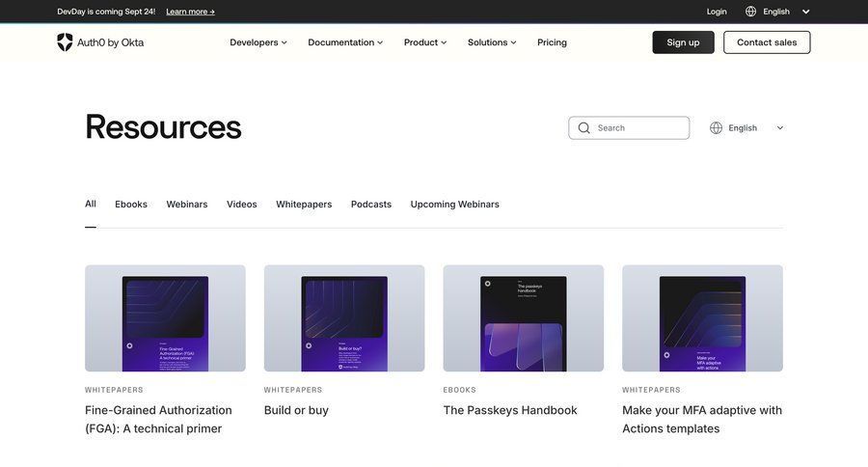
Task: Open The Passkeys Handbook thumbnail
Action: 523,318
